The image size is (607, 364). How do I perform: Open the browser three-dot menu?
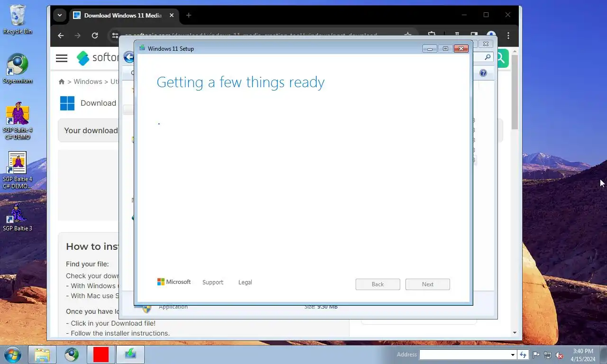508,36
